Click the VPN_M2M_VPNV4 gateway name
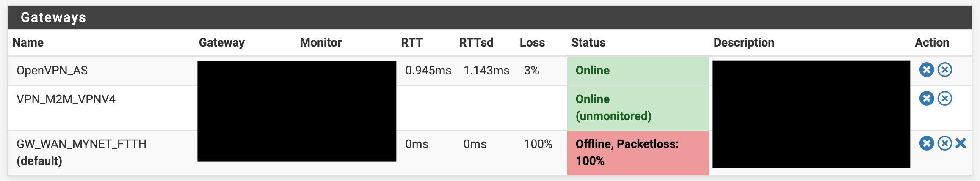Screen dimensions: 980x181 (x=66, y=99)
